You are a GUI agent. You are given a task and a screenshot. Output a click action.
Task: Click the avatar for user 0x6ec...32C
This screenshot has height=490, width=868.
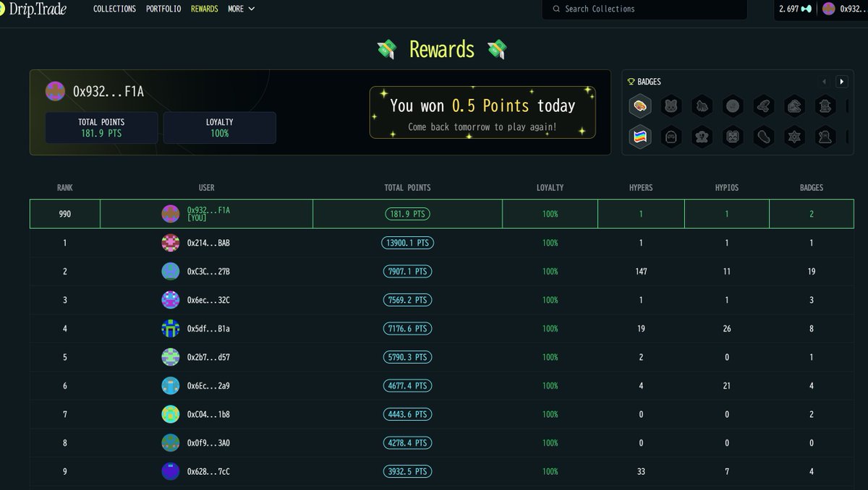[x=171, y=300]
